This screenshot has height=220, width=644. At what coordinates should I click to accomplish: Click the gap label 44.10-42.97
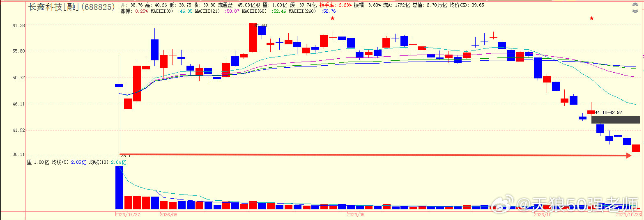pyautogui.click(x=608, y=112)
